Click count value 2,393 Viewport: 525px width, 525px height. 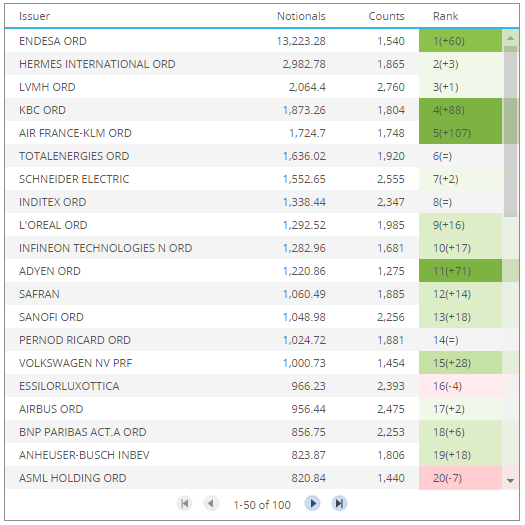(x=391, y=386)
